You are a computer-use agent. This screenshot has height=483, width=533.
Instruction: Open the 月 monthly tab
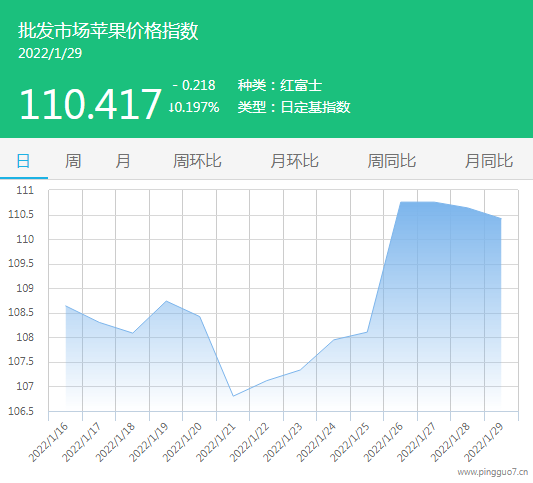click(123, 161)
